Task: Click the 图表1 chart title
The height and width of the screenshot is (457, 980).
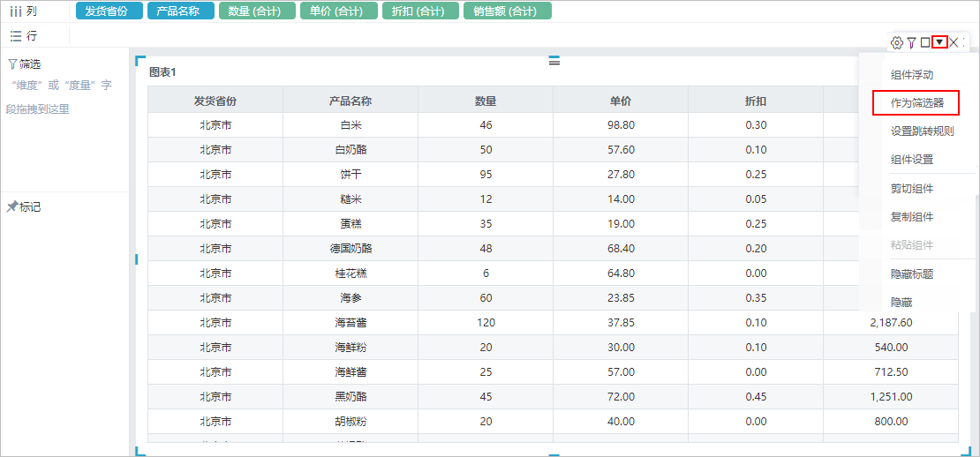Action: [x=162, y=71]
